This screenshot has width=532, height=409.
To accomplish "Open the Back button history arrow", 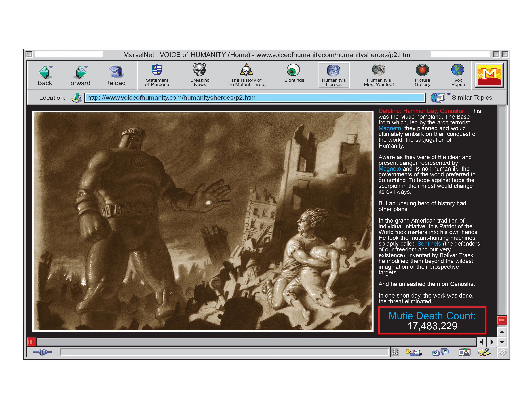I will click(x=51, y=67).
